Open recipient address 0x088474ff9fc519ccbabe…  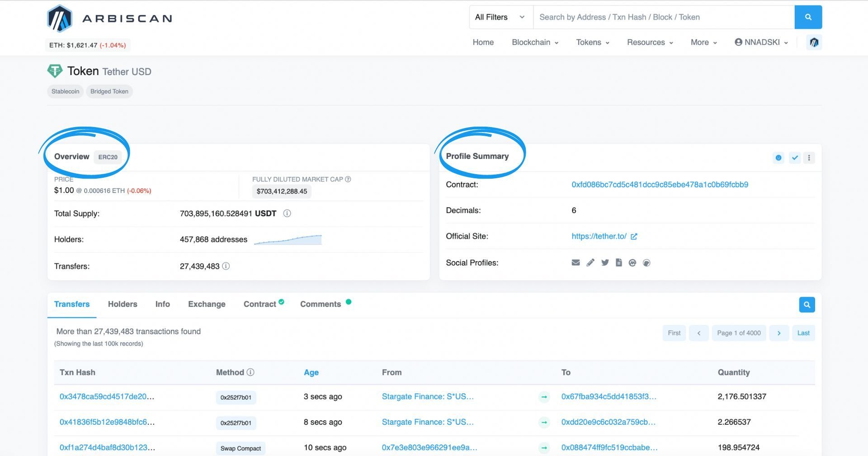coord(609,447)
